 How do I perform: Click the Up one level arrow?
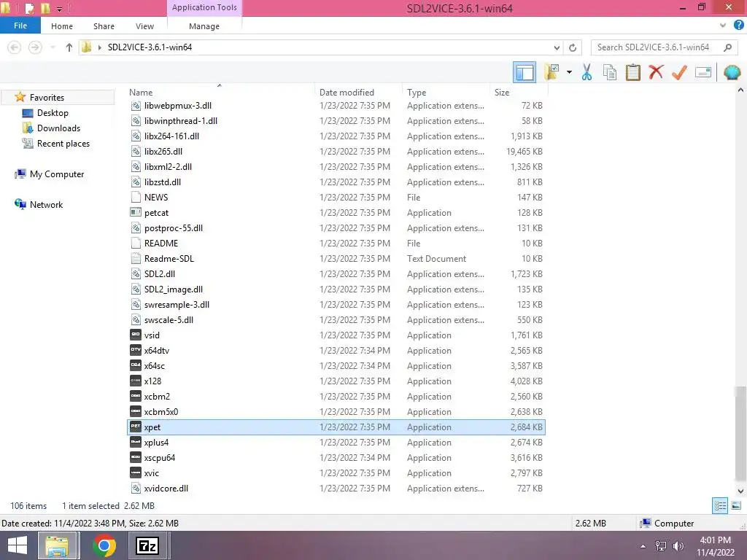click(x=69, y=47)
